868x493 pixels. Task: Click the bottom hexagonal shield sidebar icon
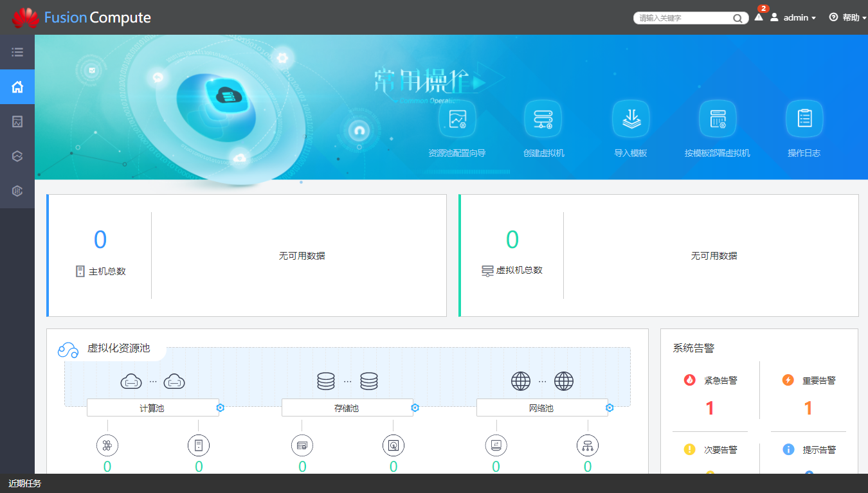[17, 191]
